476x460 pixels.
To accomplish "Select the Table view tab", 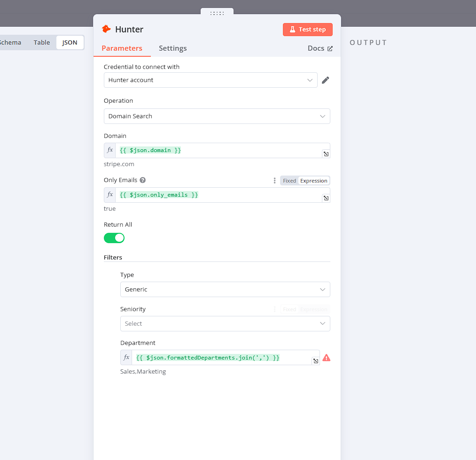I will tap(42, 42).
